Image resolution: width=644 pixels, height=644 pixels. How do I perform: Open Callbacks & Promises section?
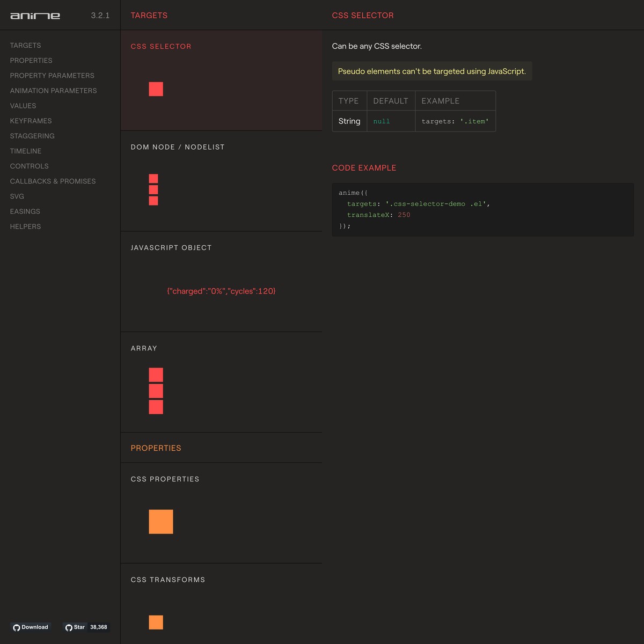click(x=53, y=181)
